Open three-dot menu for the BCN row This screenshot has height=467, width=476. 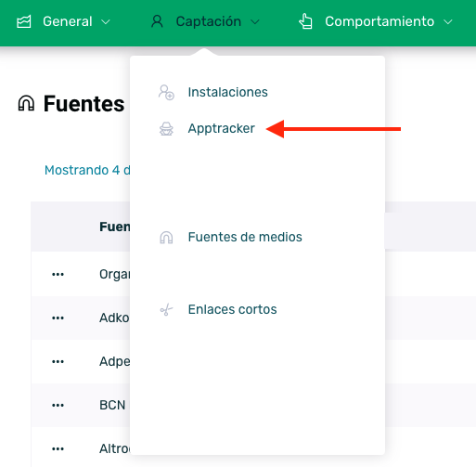pos(58,405)
